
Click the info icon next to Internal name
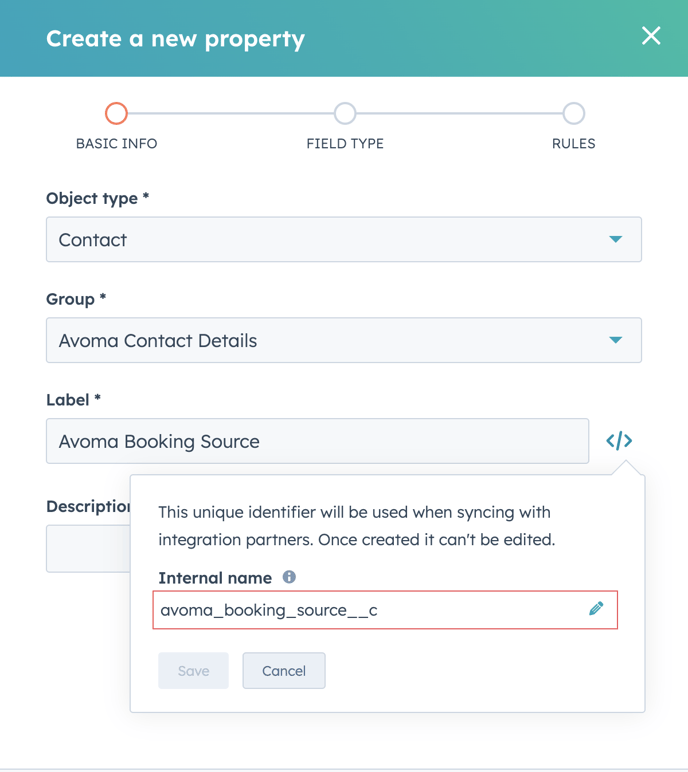289,577
